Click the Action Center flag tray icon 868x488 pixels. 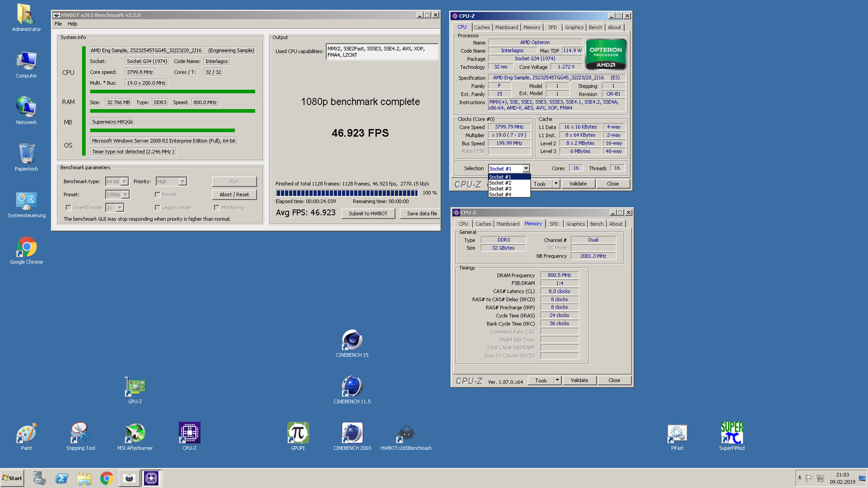coord(809,478)
